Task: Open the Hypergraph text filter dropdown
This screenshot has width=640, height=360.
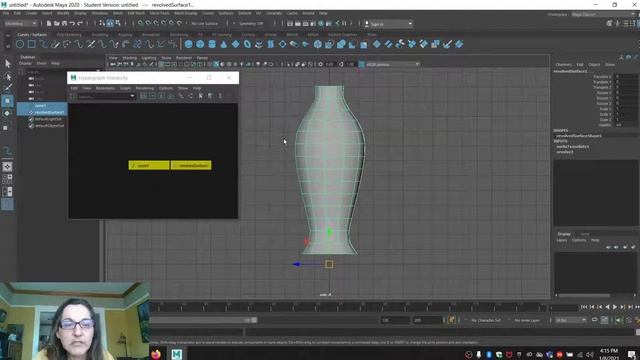Action: click(x=132, y=96)
